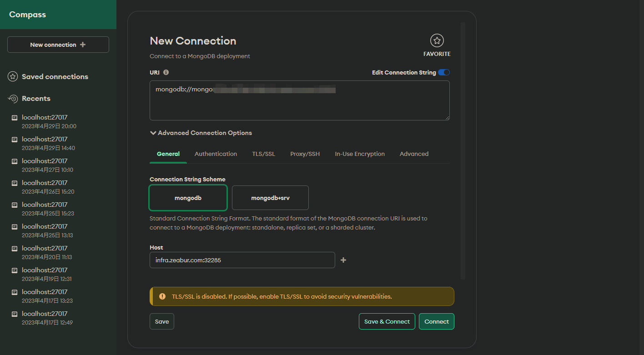Click the Favorite star icon
The width and height of the screenshot is (644, 355).
pos(437,41)
